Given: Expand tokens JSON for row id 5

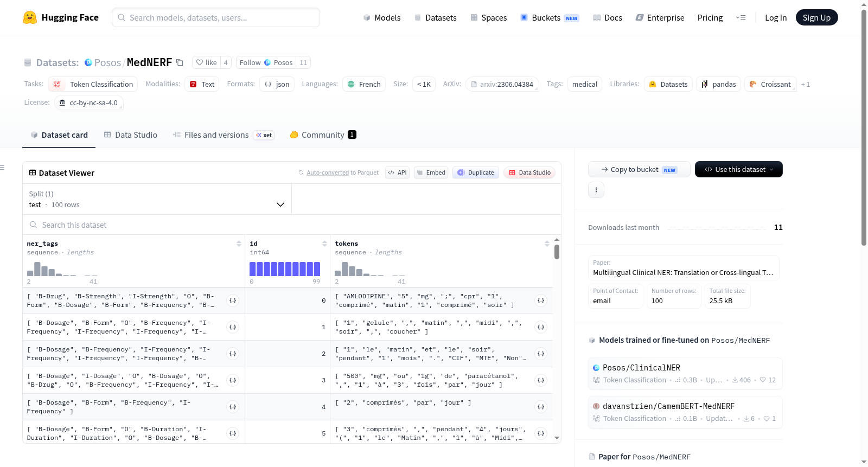Looking at the screenshot, I should click(x=541, y=433).
